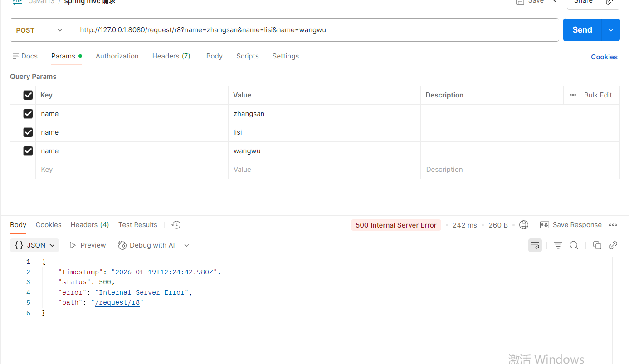Click the value cell containing wangwu
The height and width of the screenshot is (364, 629).
click(x=324, y=151)
